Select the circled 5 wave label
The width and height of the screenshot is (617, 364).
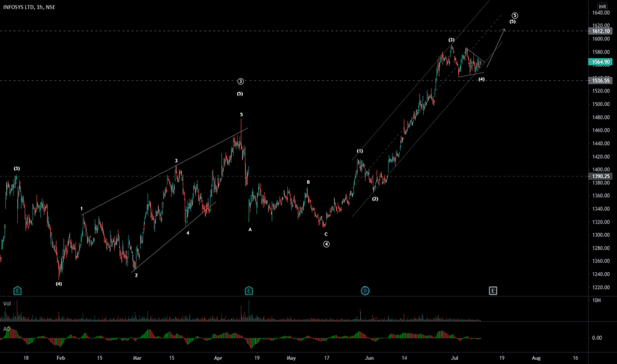(x=514, y=16)
